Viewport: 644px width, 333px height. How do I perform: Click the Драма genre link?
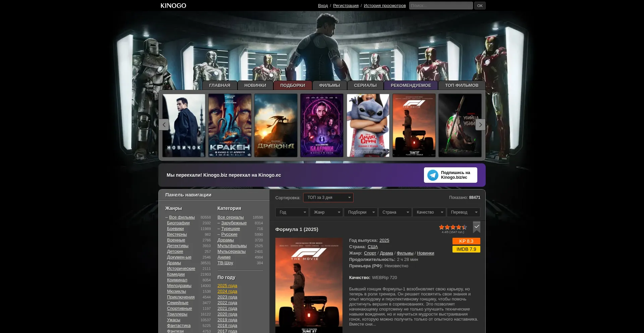386,253
